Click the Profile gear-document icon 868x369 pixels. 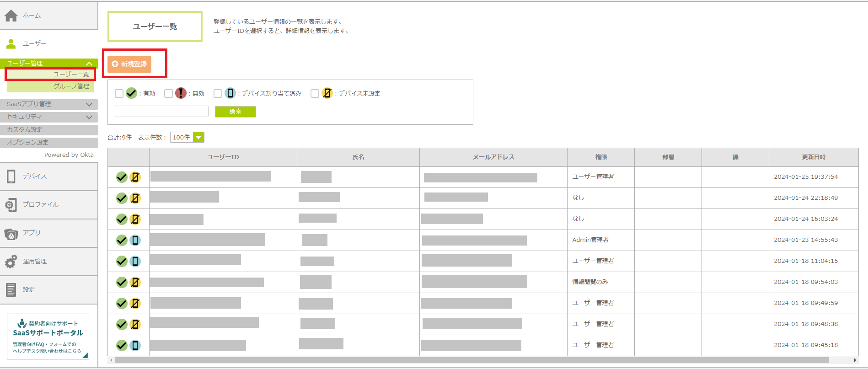[11, 205]
